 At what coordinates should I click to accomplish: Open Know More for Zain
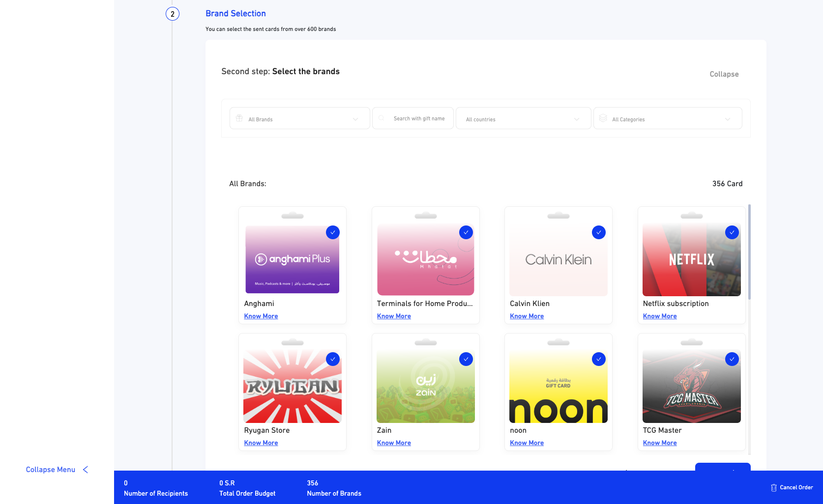[394, 443]
